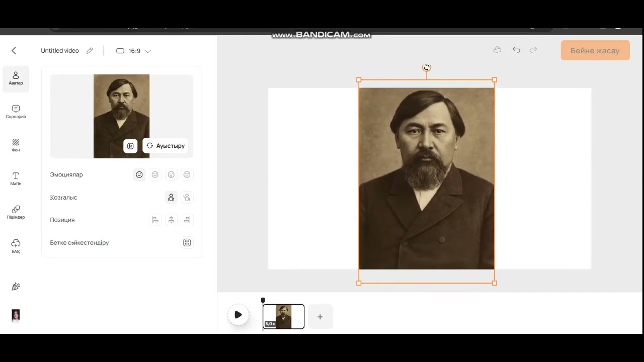Image resolution: width=644 pixels, height=362 pixels.
Task: Click the Позиция label
Action: click(62, 220)
